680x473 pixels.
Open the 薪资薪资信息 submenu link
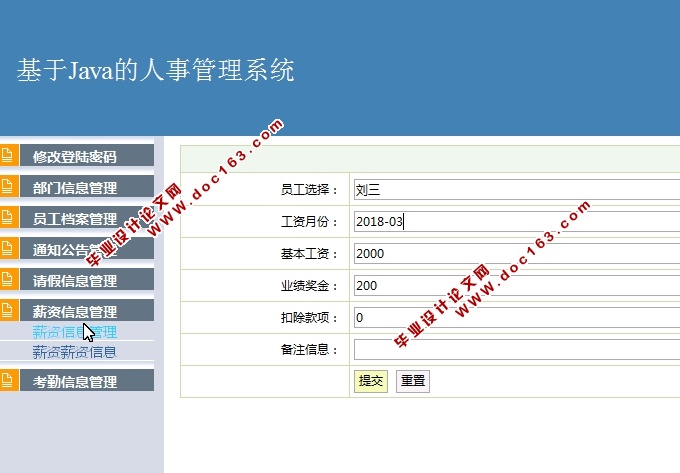pos(75,352)
